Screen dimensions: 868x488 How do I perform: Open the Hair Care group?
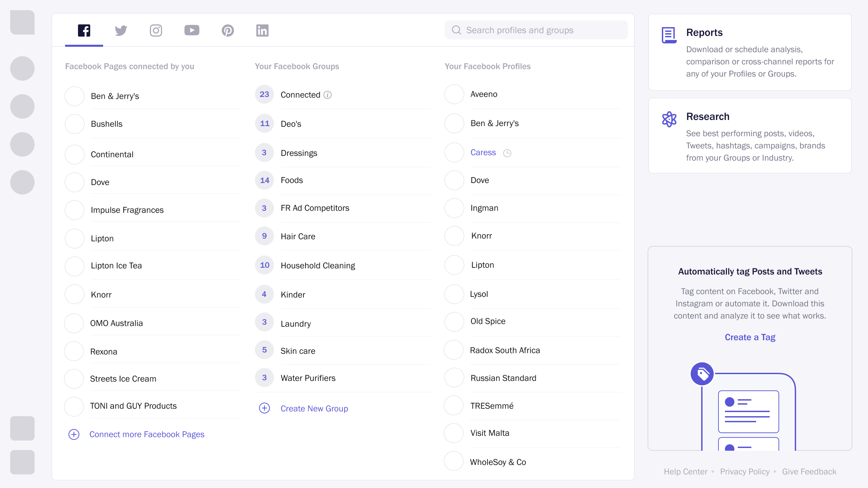pyautogui.click(x=298, y=237)
